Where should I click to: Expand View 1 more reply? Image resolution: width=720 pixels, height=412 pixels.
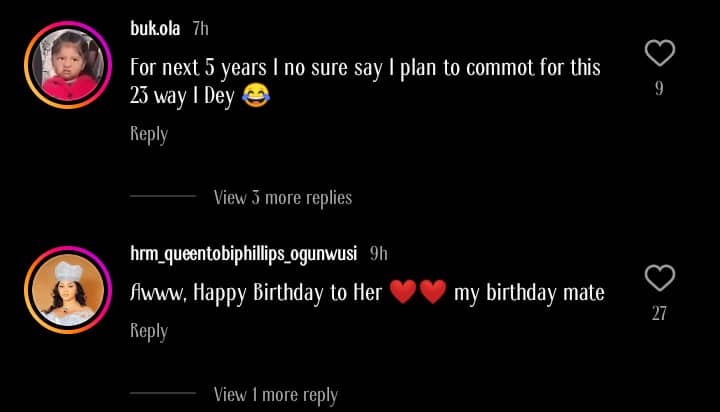point(276,395)
